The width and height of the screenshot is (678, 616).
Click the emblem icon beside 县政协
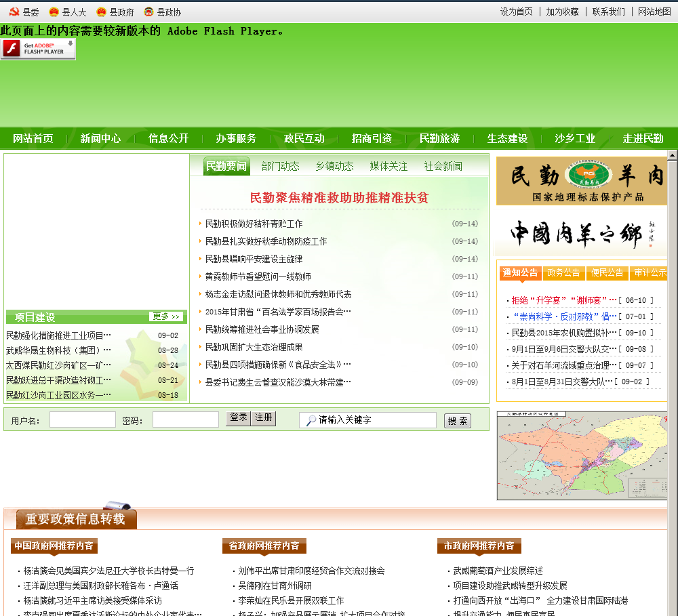tap(148, 12)
